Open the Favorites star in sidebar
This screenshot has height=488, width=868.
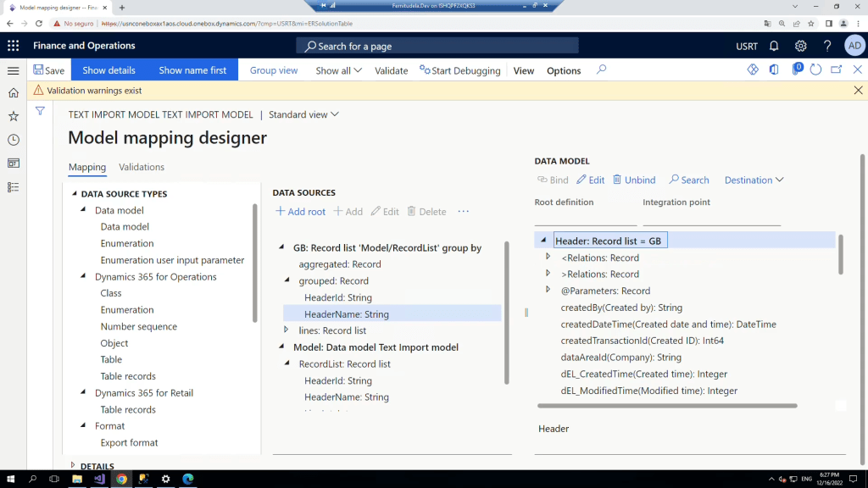[x=13, y=116]
